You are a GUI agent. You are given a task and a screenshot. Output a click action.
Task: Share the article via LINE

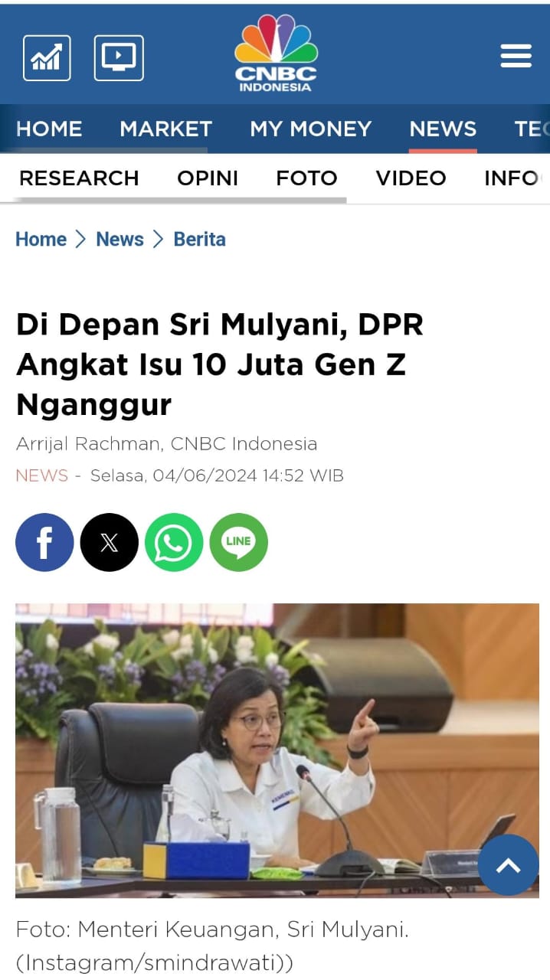(239, 542)
